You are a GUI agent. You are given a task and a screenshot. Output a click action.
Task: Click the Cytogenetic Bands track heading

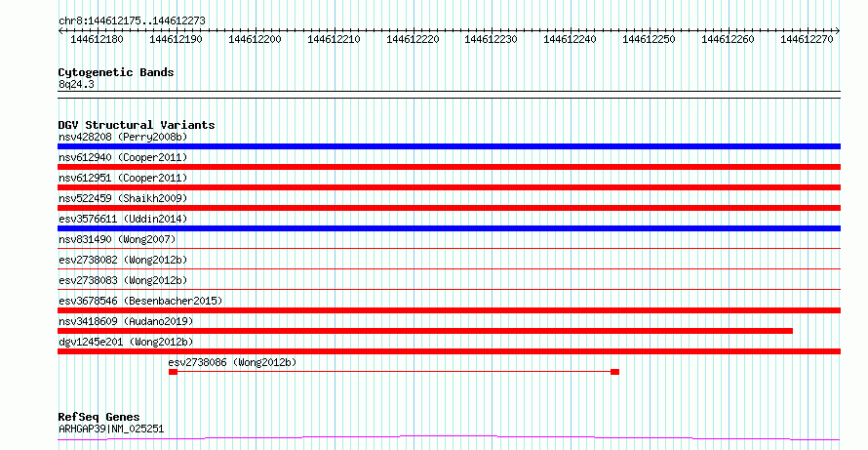pyautogui.click(x=116, y=72)
